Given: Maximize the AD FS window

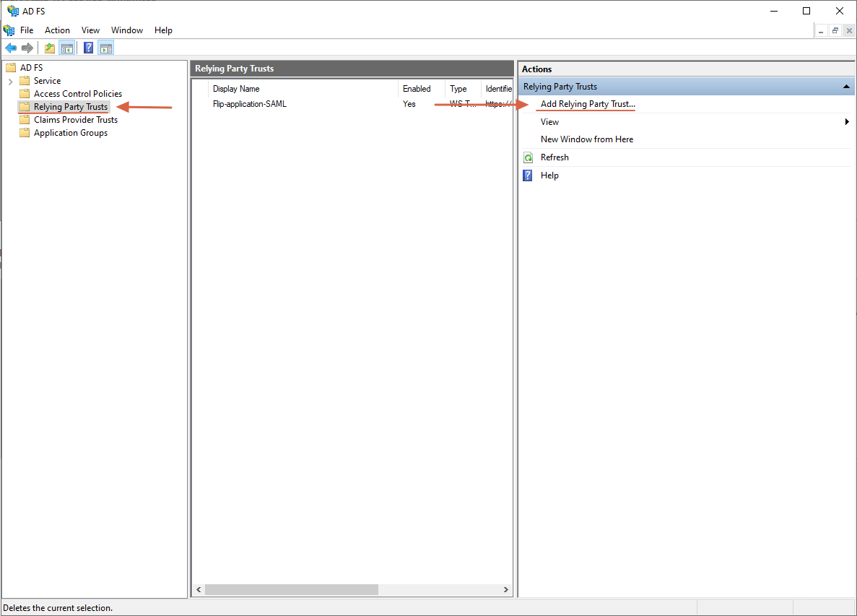Looking at the screenshot, I should click(806, 11).
